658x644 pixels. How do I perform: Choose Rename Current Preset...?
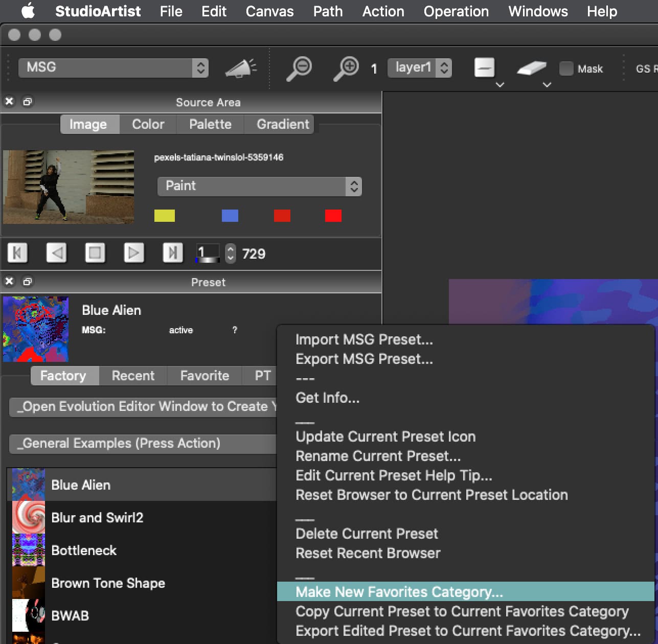pos(466,456)
